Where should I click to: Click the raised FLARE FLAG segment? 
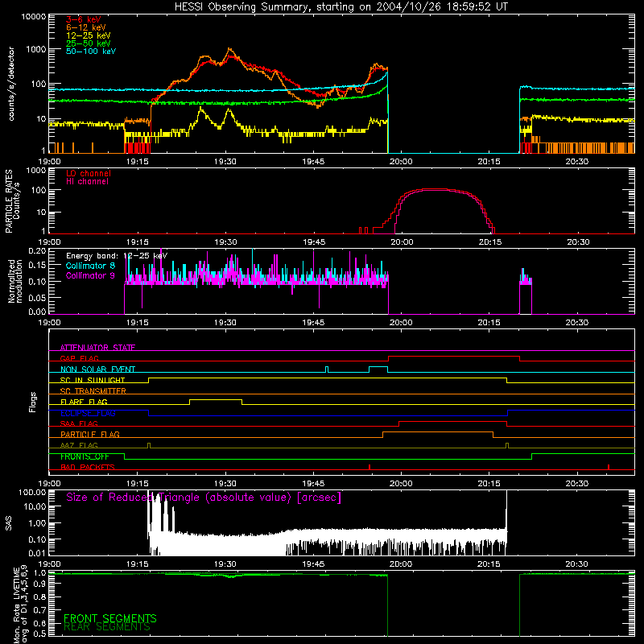click(216, 399)
